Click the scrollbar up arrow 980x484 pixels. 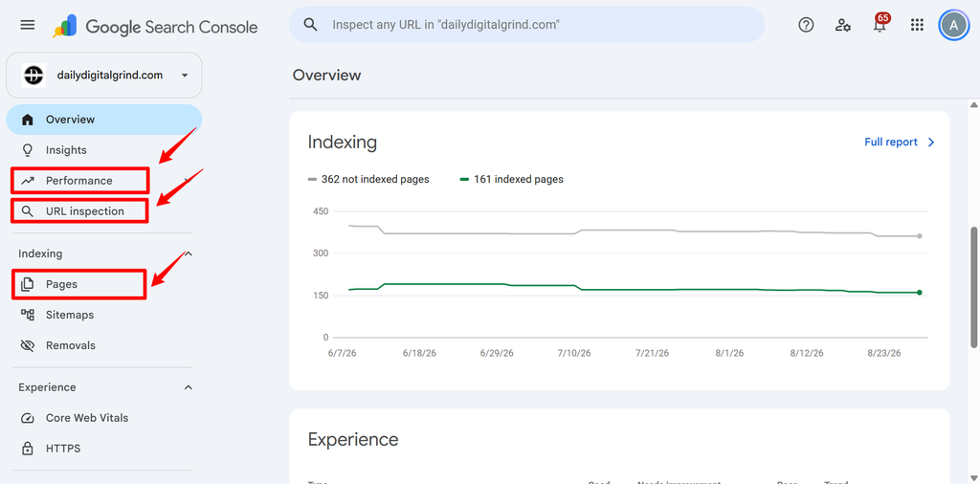[973, 104]
